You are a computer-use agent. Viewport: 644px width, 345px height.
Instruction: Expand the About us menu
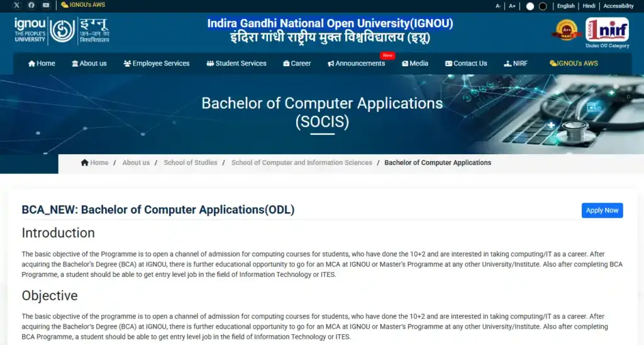point(89,64)
